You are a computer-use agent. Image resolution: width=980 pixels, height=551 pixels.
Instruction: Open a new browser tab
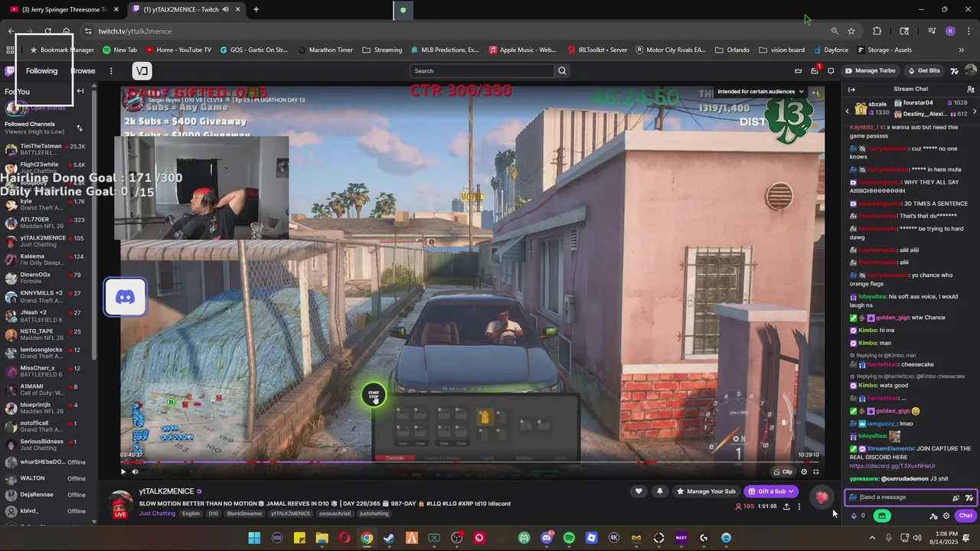pyautogui.click(x=256, y=9)
